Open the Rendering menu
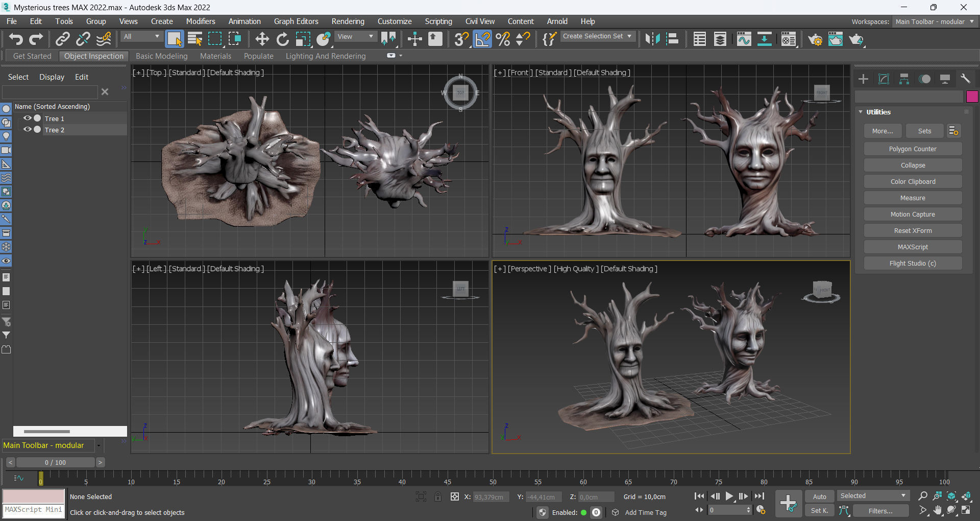 [x=348, y=21]
